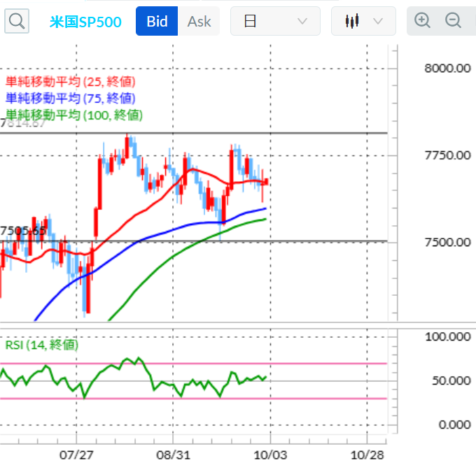The height and width of the screenshot is (463, 476).
Task: Zoom in the chart
Action: 422,20
